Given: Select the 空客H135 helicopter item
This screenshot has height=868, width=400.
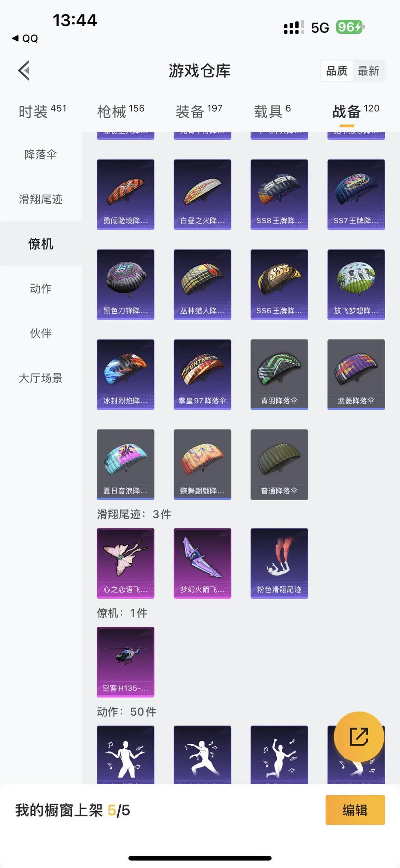Looking at the screenshot, I should coord(126,662).
